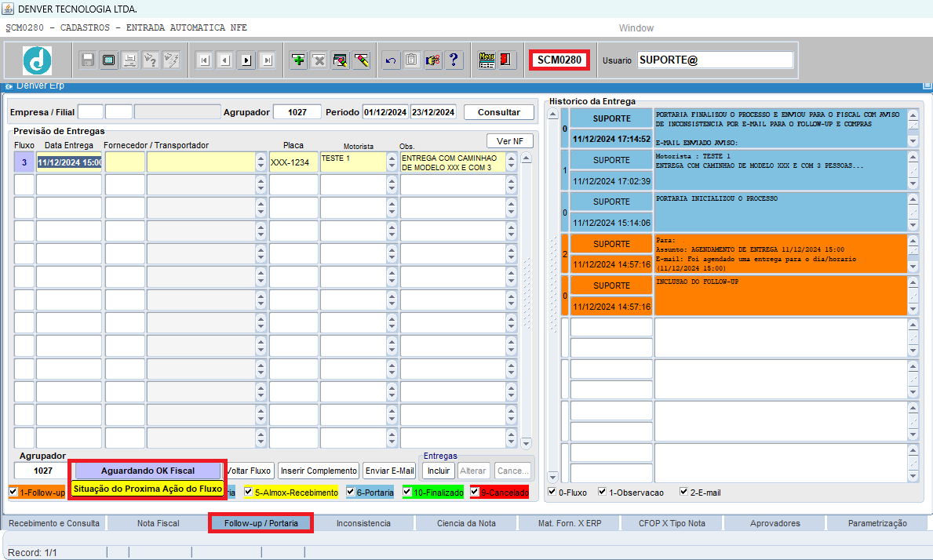Click the pointing-hand scissors toolbar icon
The width and height of the screenshot is (933, 560).
coord(433,60)
